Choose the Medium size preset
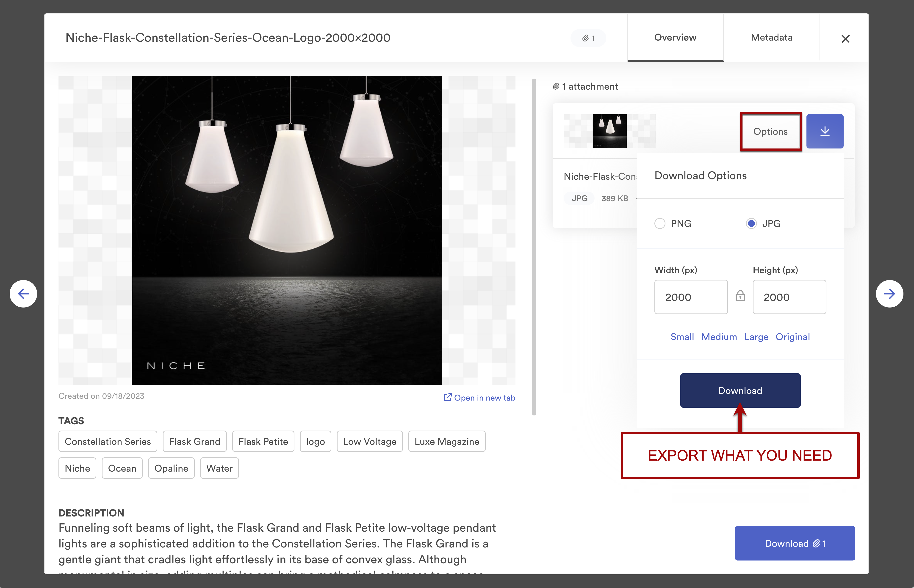The width and height of the screenshot is (914, 588). point(719,337)
